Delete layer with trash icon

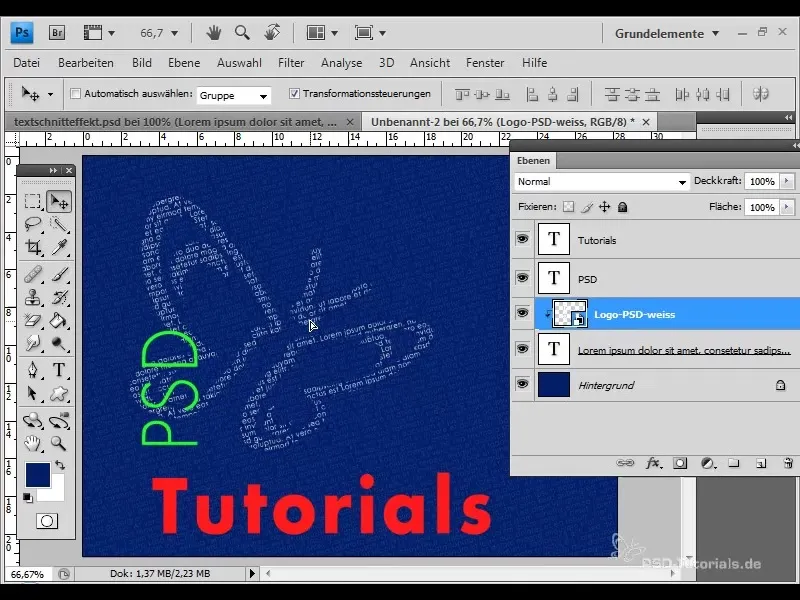click(x=788, y=463)
